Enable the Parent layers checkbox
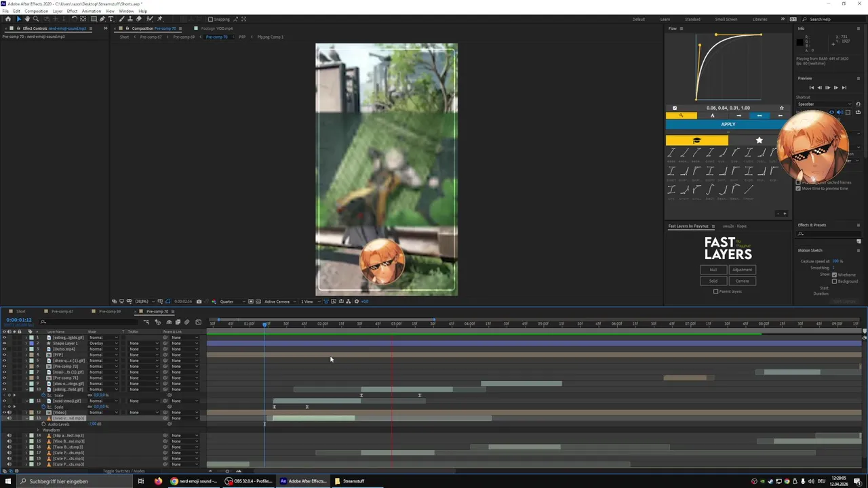The image size is (868, 488). click(715, 291)
